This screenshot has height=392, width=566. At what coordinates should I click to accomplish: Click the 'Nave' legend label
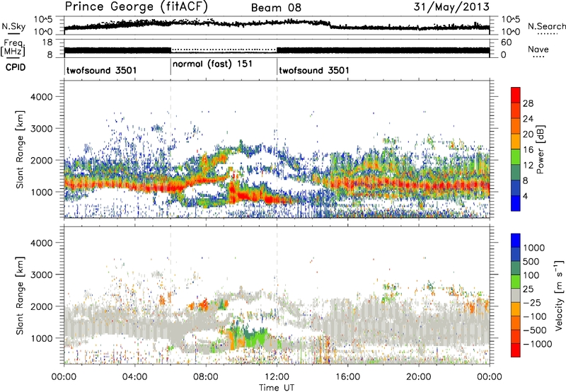pos(538,49)
